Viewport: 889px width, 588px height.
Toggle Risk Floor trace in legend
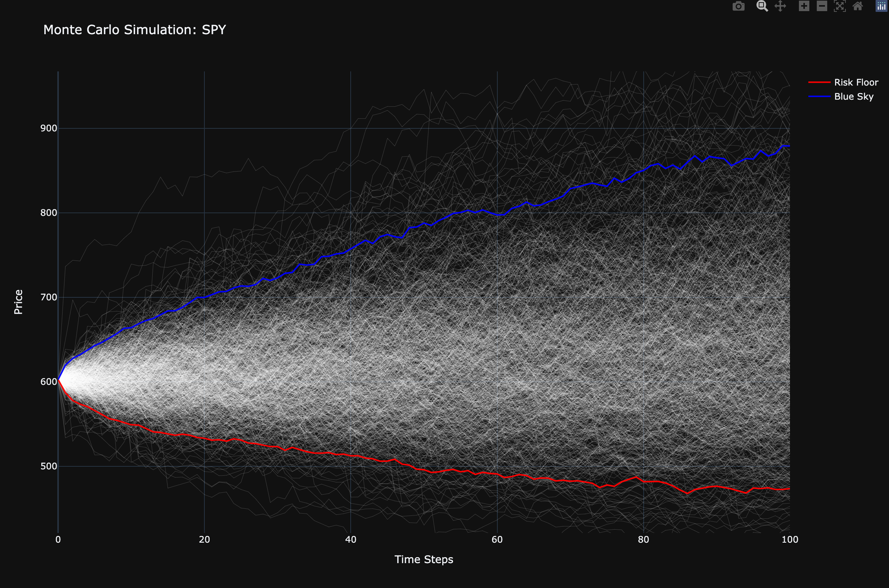coord(856,82)
